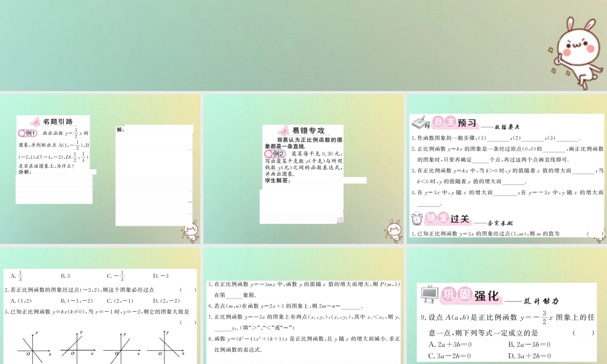Image resolution: width=607 pixels, height=364 pixels.
Task: Select answer option C. 3a−2b=0
Action: (449, 356)
